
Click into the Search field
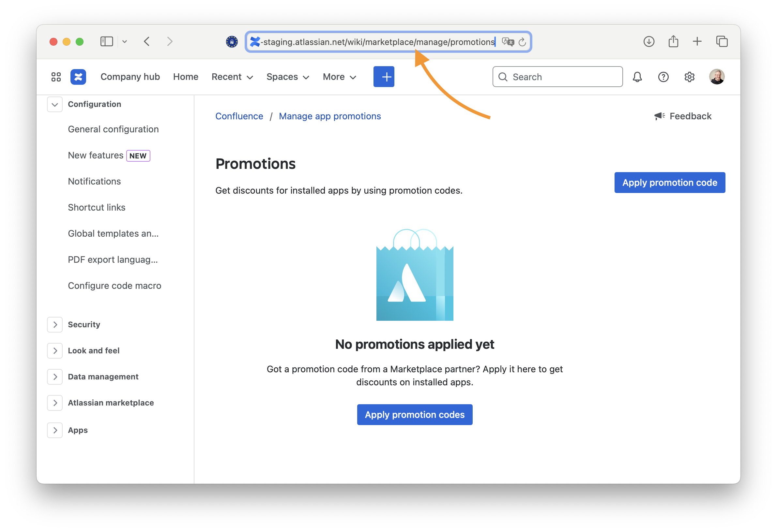pyautogui.click(x=557, y=77)
